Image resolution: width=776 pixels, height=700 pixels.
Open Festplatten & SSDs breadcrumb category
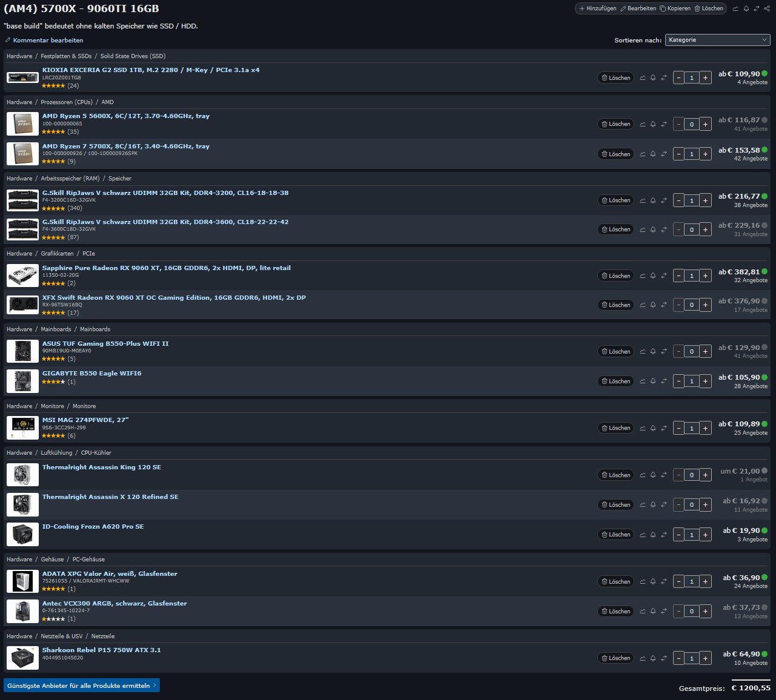click(66, 56)
